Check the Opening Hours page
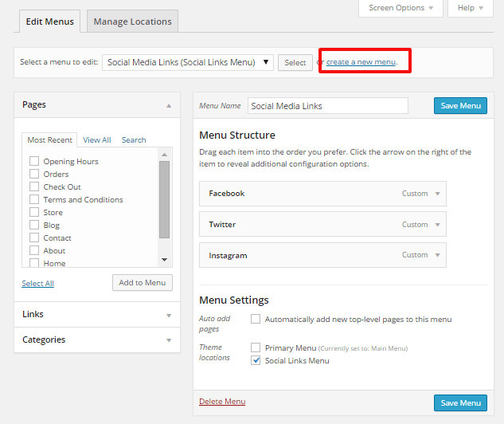Screen dimensions: 504x424 pos(34,161)
